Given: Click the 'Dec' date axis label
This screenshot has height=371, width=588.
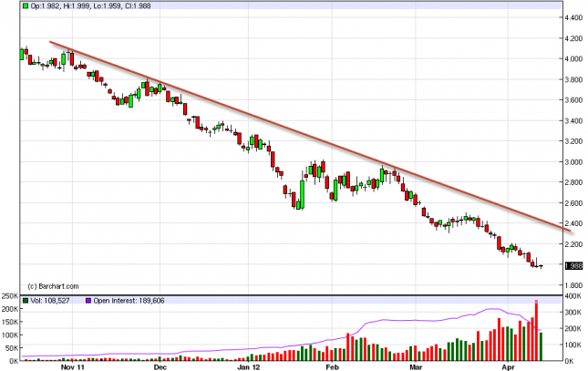Looking at the screenshot, I should point(160,366).
